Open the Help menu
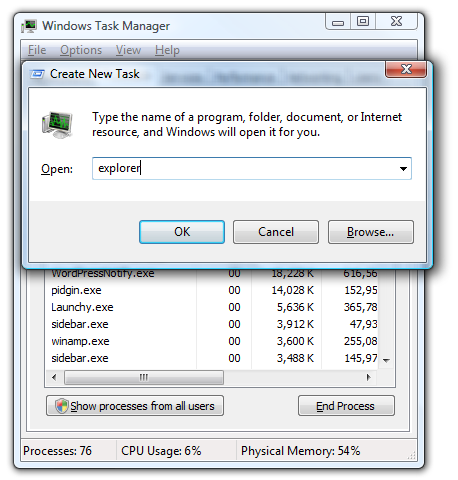The image size is (458, 480). tap(167, 50)
